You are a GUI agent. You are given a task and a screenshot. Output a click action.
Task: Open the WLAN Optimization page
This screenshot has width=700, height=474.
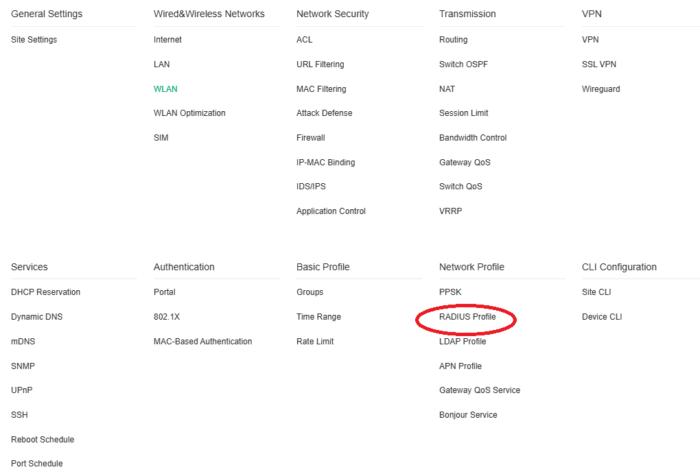click(189, 113)
